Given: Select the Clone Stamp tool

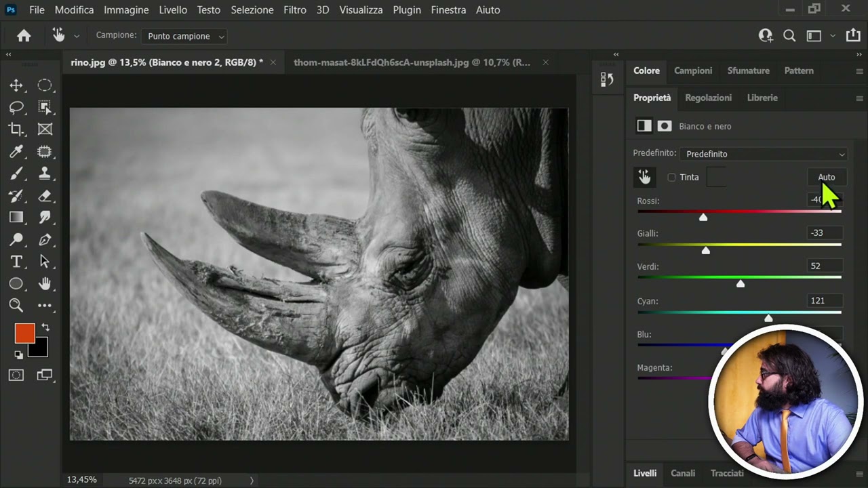Looking at the screenshot, I should (x=45, y=174).
